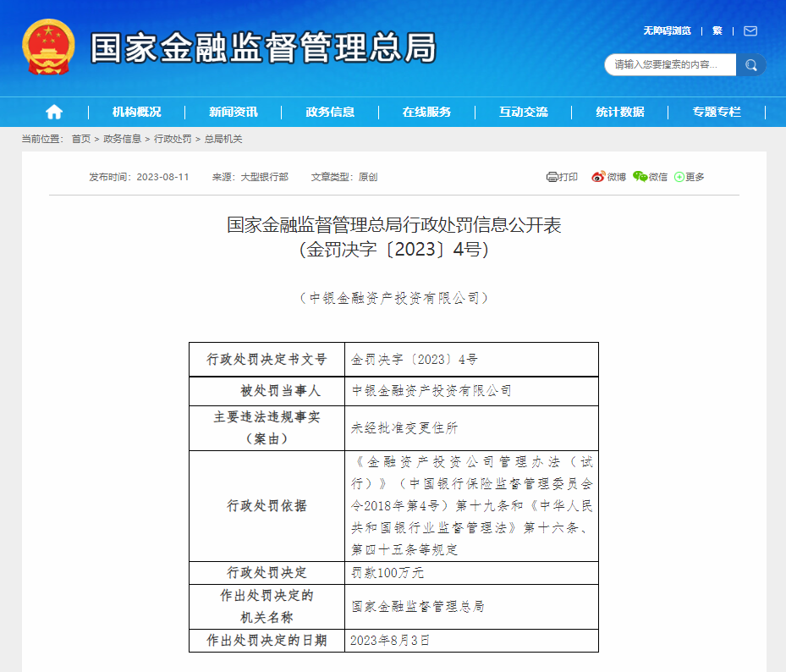
Task: Go to 首页 in breadcrumb
Action: (x=81, y=139)
